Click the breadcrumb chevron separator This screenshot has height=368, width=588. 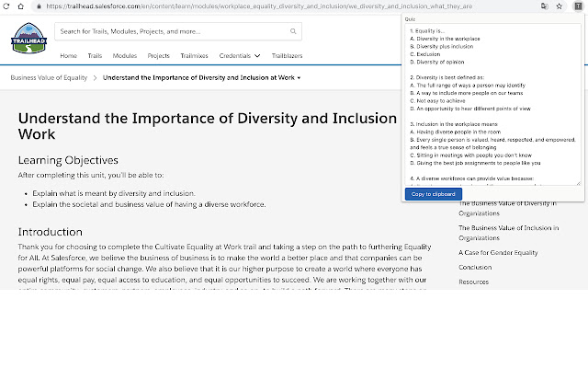pos(95,78)
